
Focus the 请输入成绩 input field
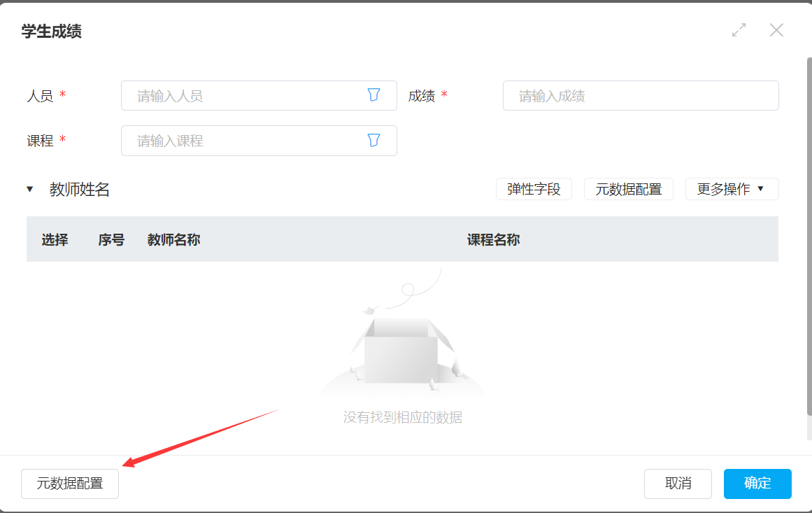click(x=640, y=96)
